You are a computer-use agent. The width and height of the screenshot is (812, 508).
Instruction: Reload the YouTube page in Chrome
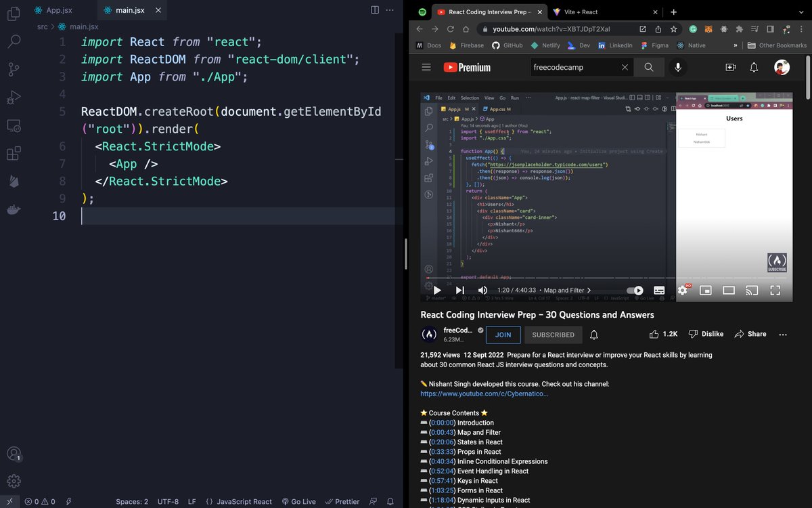[x=451, y=29]
